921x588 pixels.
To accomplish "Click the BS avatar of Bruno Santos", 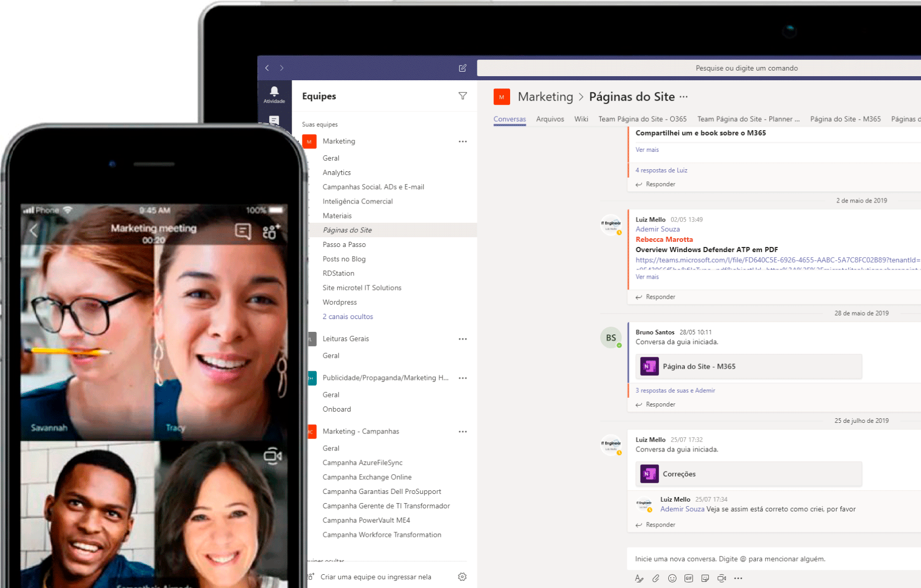I will (611, 337).
